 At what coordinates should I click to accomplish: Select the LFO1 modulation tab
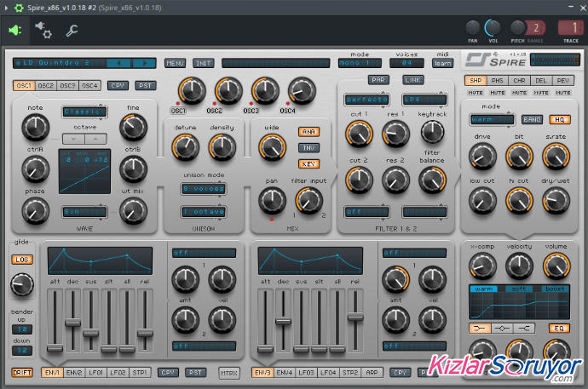tap(95, 373)
